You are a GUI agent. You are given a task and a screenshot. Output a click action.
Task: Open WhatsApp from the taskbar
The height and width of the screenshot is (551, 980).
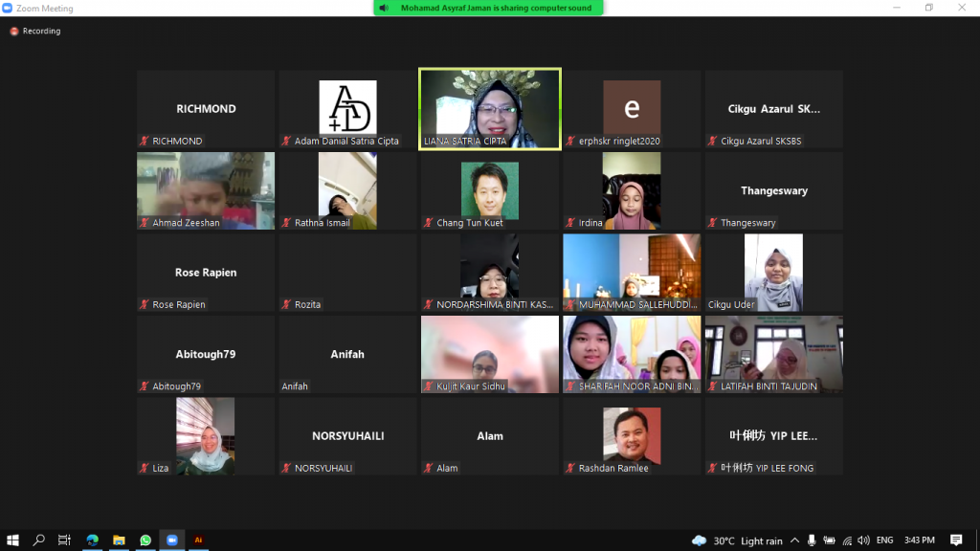(145, 540)
